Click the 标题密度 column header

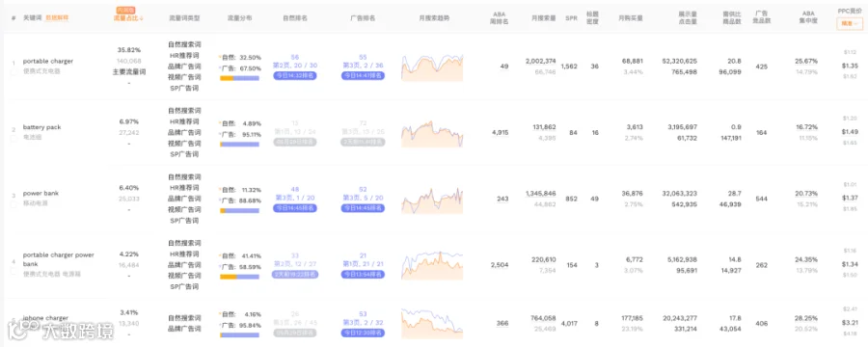(x=593, y=17)
